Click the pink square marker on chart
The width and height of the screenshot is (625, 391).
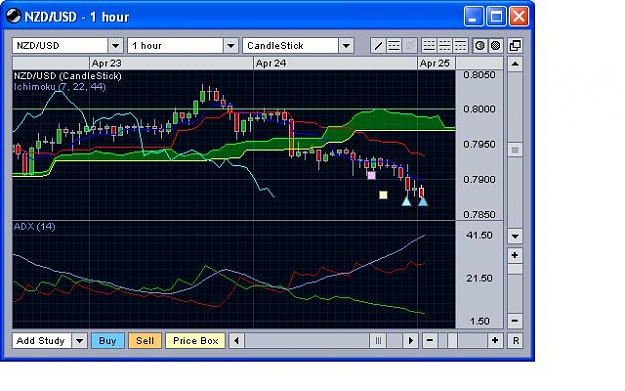coord(371,175)
